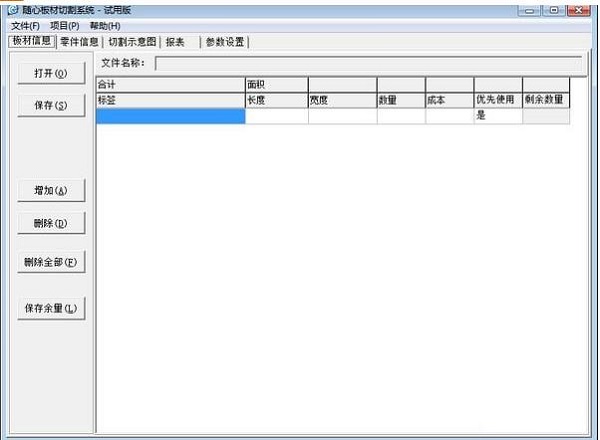The image size is (600, 440).
Task: Click the 标签 column header
Action: [x=171, y=100]
